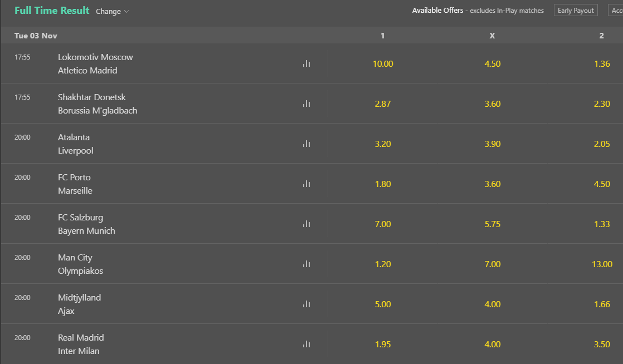Open the Man City vs Olympiakos fixture
Image resolution: width=623 pixels, height=364 pixels.
click(80, 264)
